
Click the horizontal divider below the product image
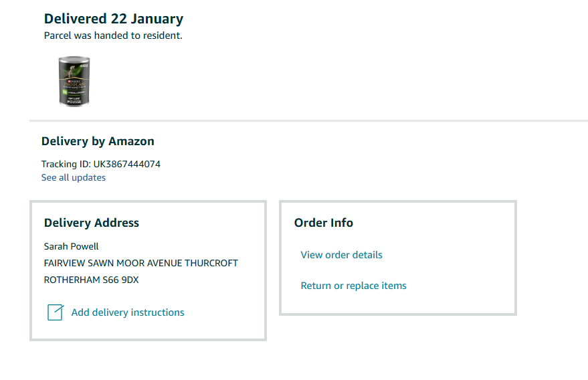(x=308, y=120)
